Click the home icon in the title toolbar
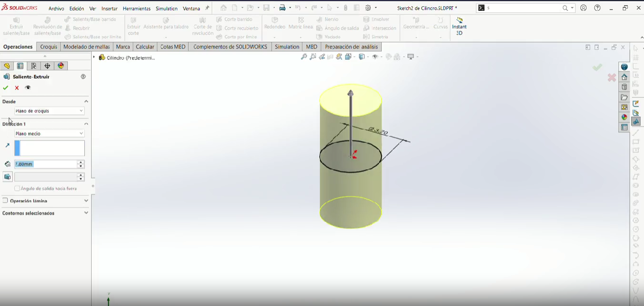This screenshot has height=306, width=644. (223, 8)
